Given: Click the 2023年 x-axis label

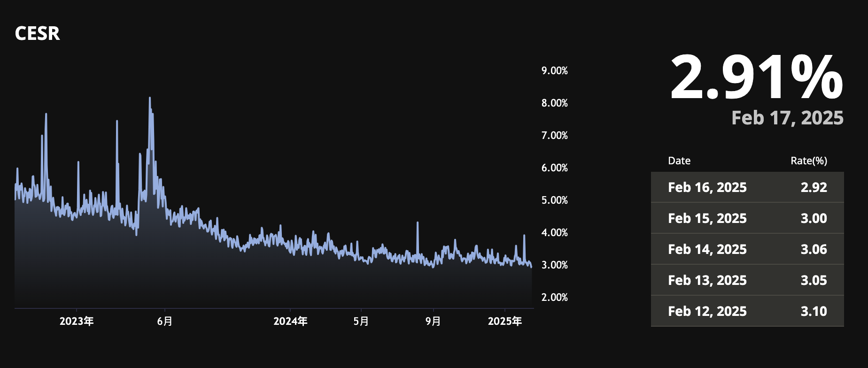Looking at the screenshot, I should point(77,322).
